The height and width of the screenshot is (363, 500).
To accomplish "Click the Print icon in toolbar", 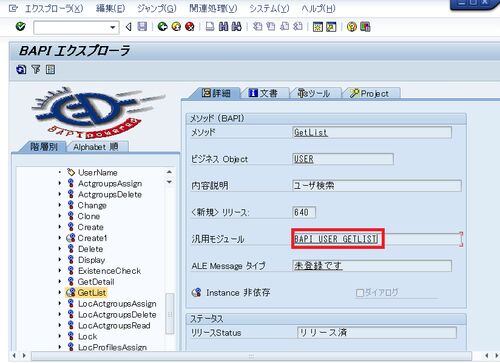I will tap(210, 27).
